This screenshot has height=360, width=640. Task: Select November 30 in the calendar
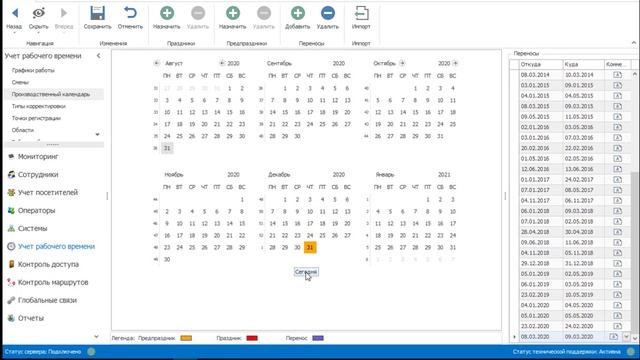coord(167,259)
